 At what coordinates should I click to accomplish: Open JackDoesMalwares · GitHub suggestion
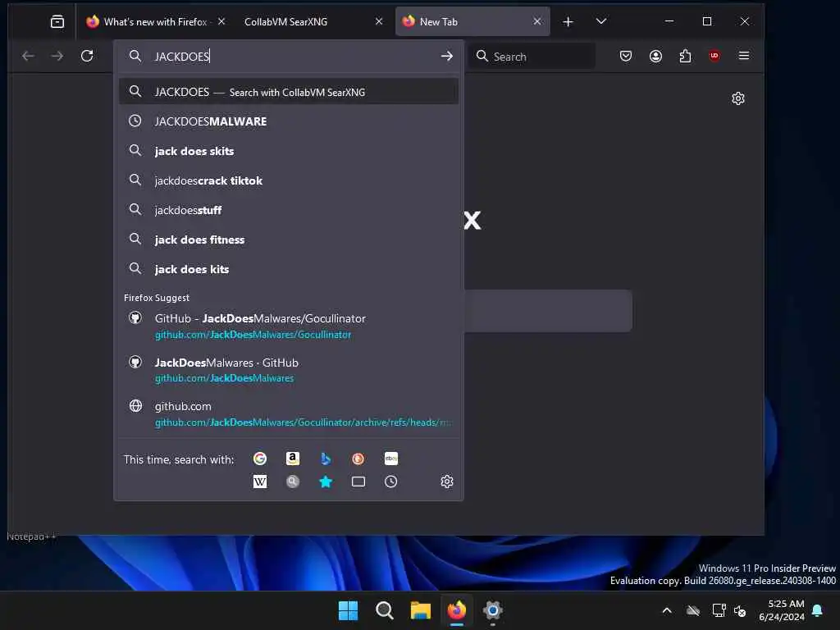click(289, 370)
